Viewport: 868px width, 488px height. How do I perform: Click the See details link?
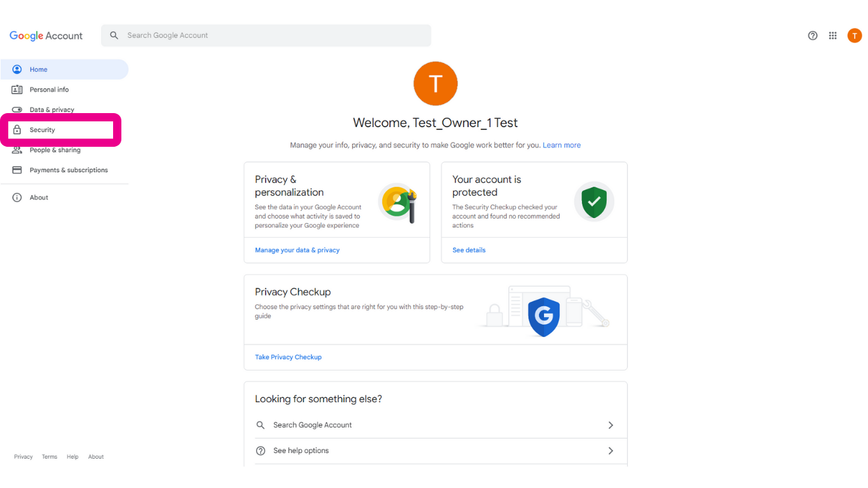point(469,250)
